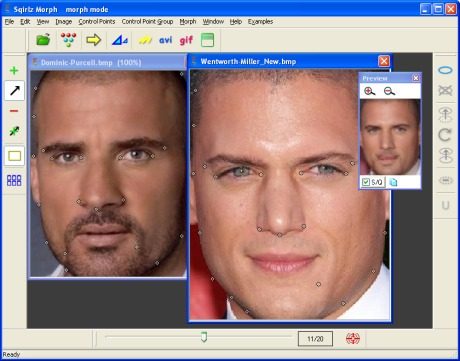Open the Examples menu

(260, 22)
